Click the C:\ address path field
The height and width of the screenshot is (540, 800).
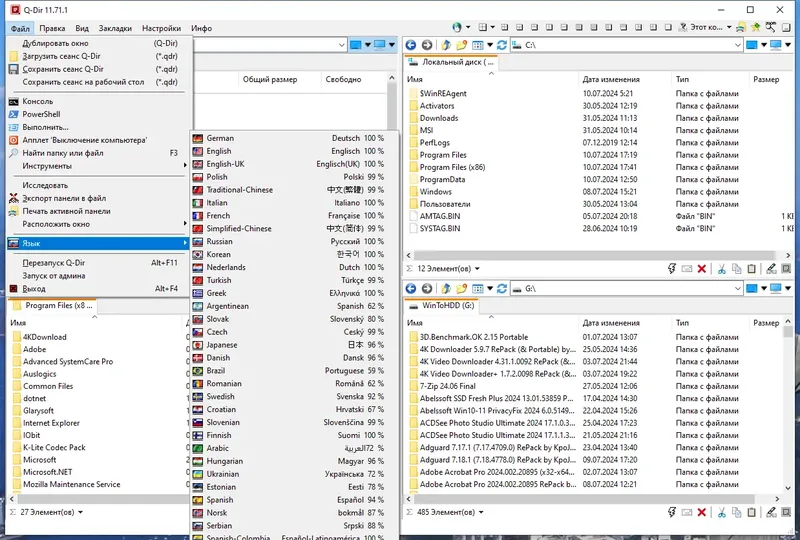627,45
